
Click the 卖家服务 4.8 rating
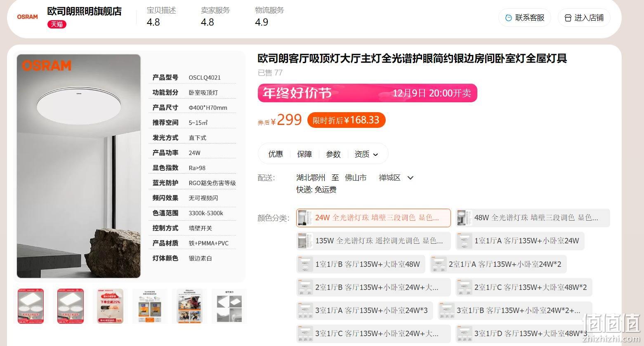[x=215, y=16]
